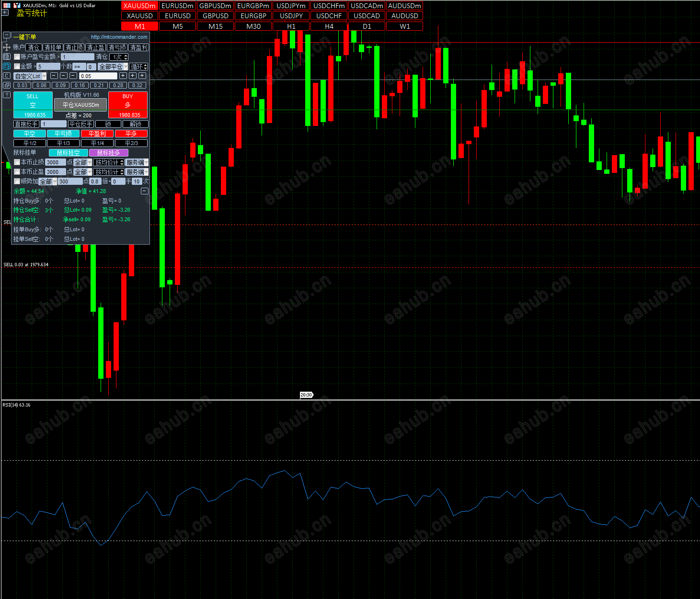
Task: Click the 鼠标挂空 button
Action: click(69, 153)
